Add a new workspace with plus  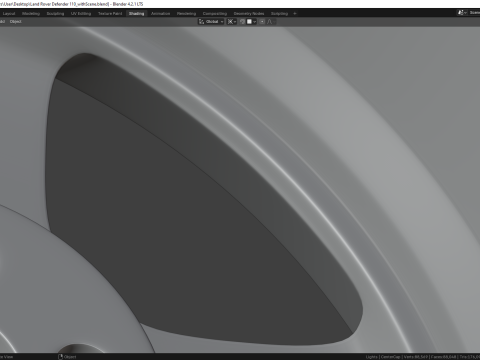pos(295,14)
